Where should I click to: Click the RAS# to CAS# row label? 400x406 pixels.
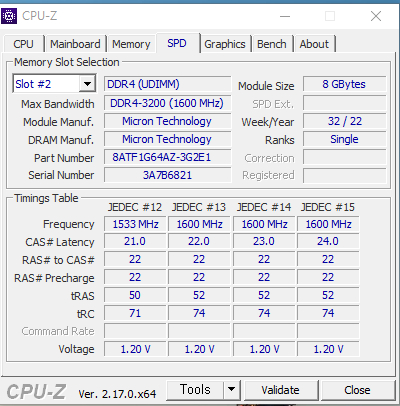(58, 260)
